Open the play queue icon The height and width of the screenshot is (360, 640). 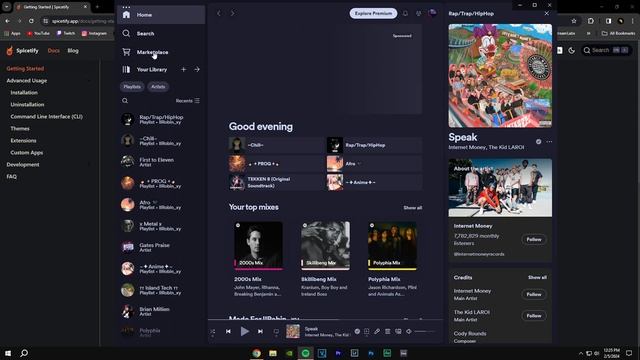pos(387,331)
